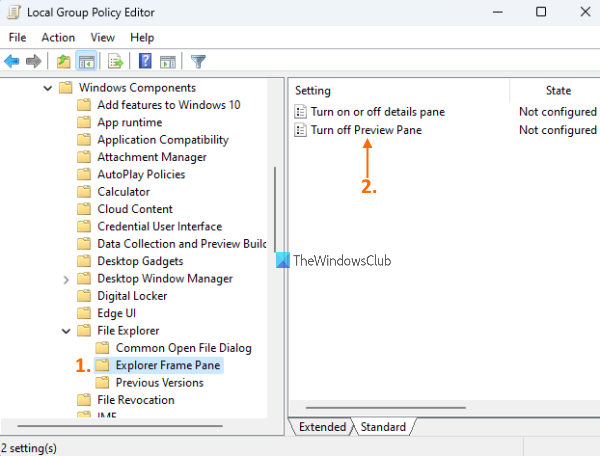Screen dimensions: 600x456
Task: Click the Up One Level folder icon
Action: [64, 61]
